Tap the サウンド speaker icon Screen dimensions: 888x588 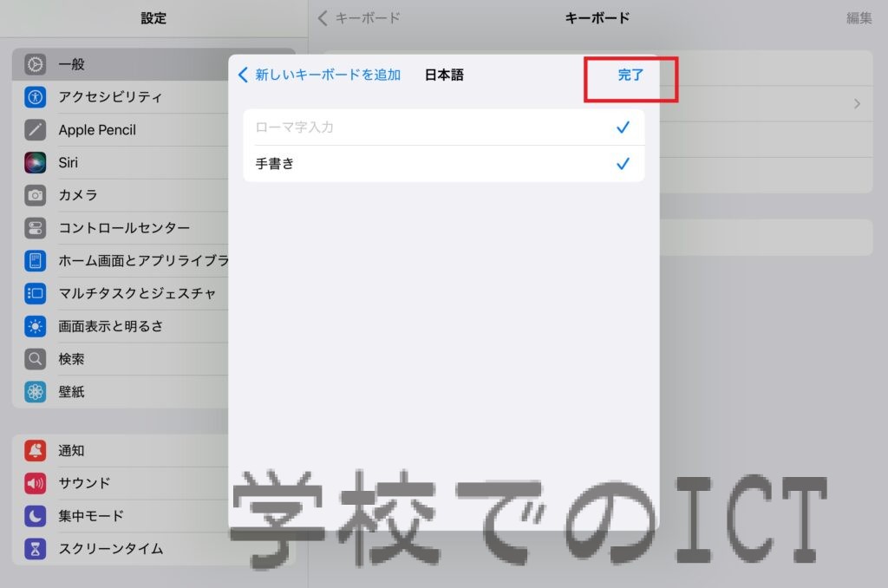tap(35, 483)
